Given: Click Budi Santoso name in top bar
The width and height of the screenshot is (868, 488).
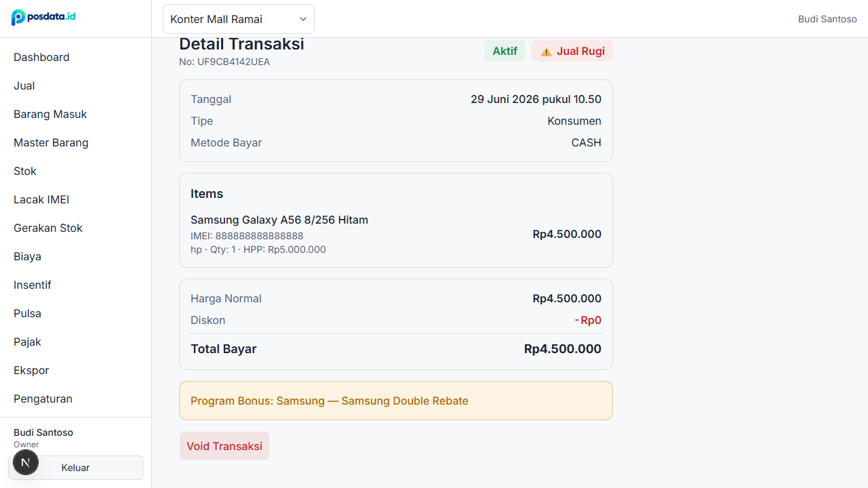Looking at the screenshot, I should pyautogui.click(x=827, y=19).
